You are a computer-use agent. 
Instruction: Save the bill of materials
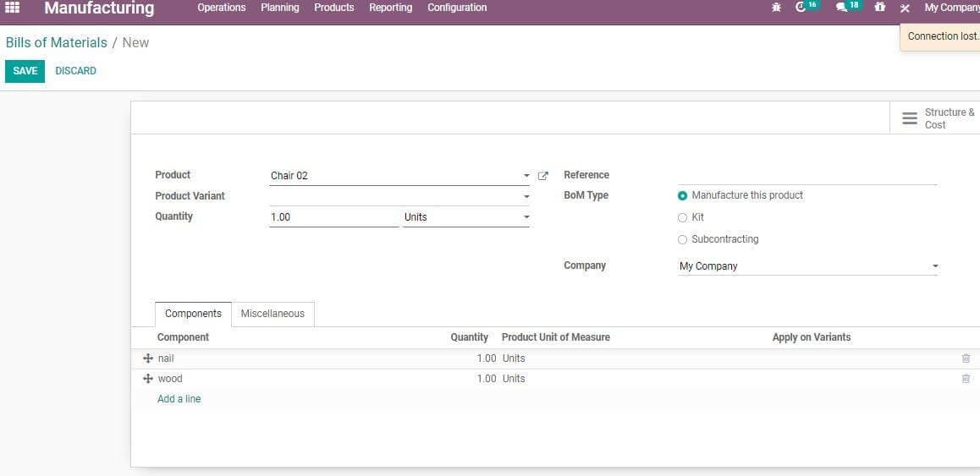[25, 71]
